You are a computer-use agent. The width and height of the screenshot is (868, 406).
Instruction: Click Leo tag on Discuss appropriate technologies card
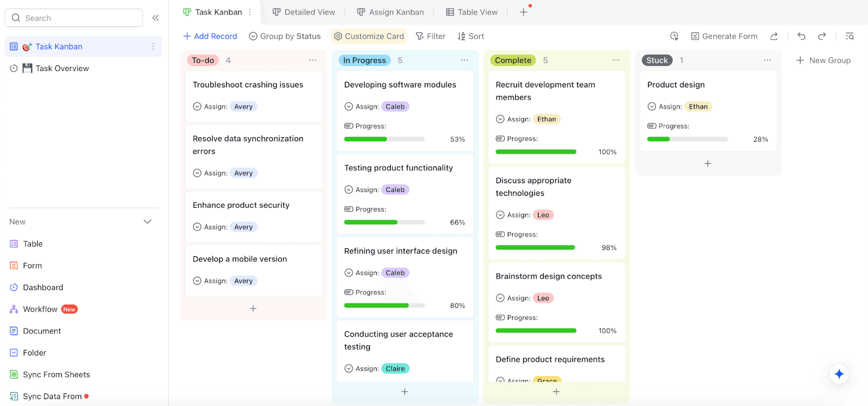coord(543,215)
